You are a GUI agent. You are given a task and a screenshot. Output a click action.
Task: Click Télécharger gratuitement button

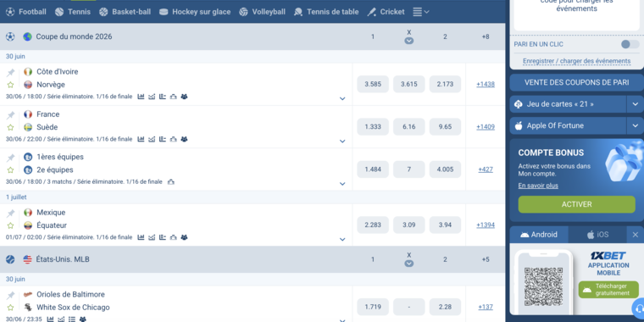[x=608, y=290]
